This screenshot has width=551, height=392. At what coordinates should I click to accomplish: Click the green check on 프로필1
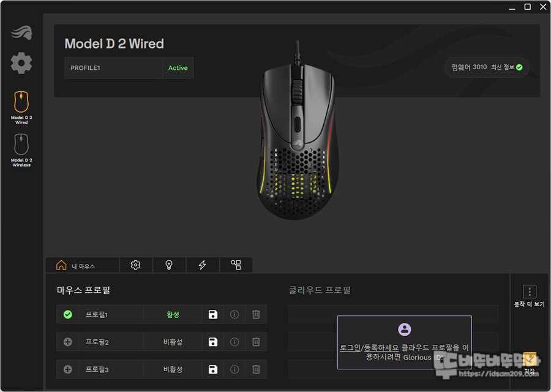tap(68, 314)
